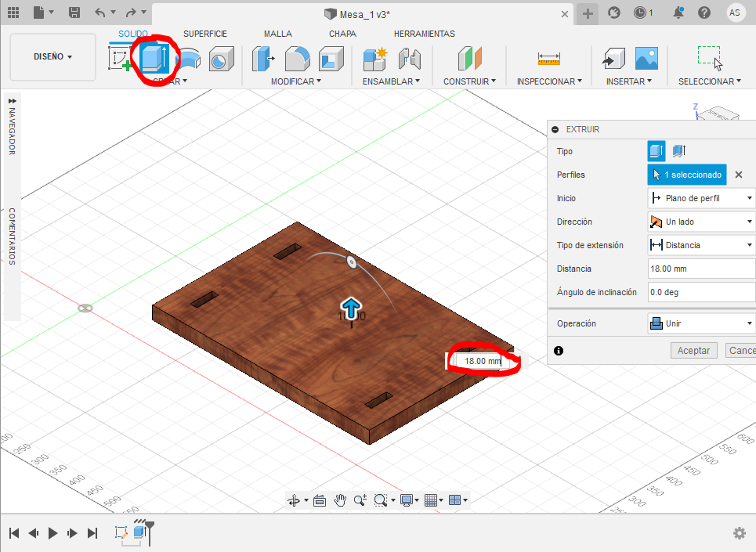Activate the Pan hand tool in the navigation bar
756x552 pixels.
[x=339, y=500]
